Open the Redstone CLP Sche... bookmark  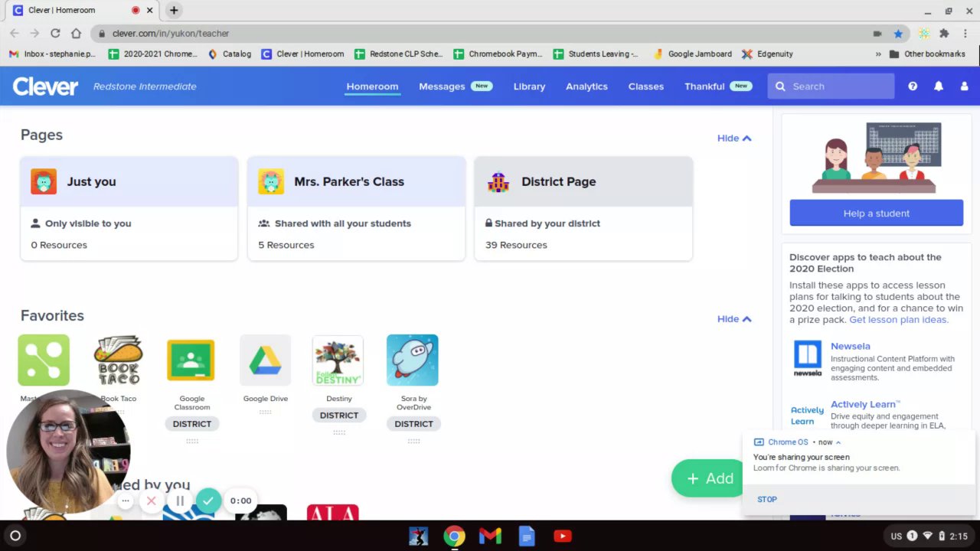pyautogui.click(x=398, y=54)
